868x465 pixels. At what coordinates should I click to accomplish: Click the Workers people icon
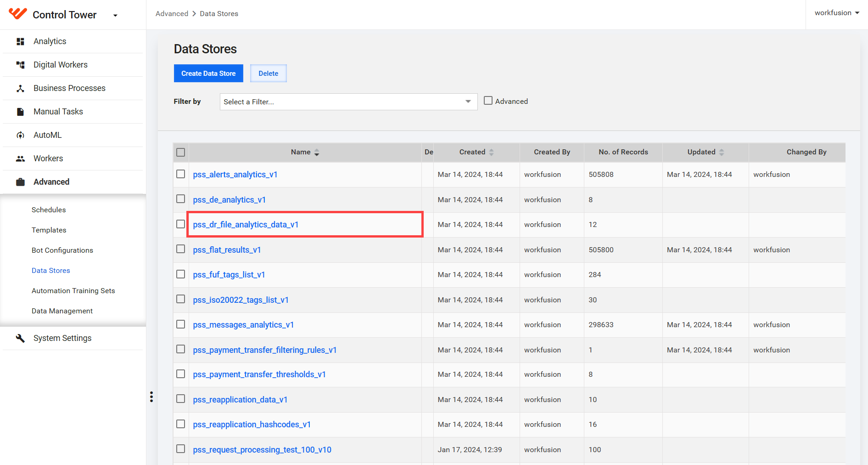20,159
